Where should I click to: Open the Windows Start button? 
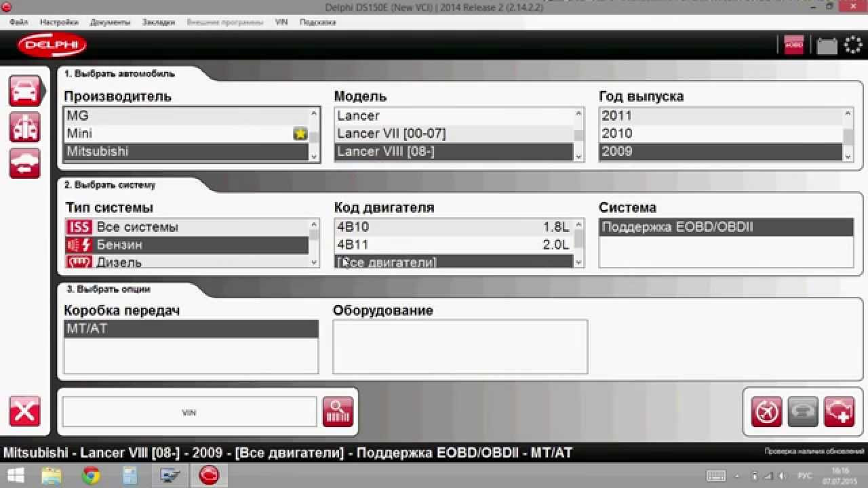[15, 476]
